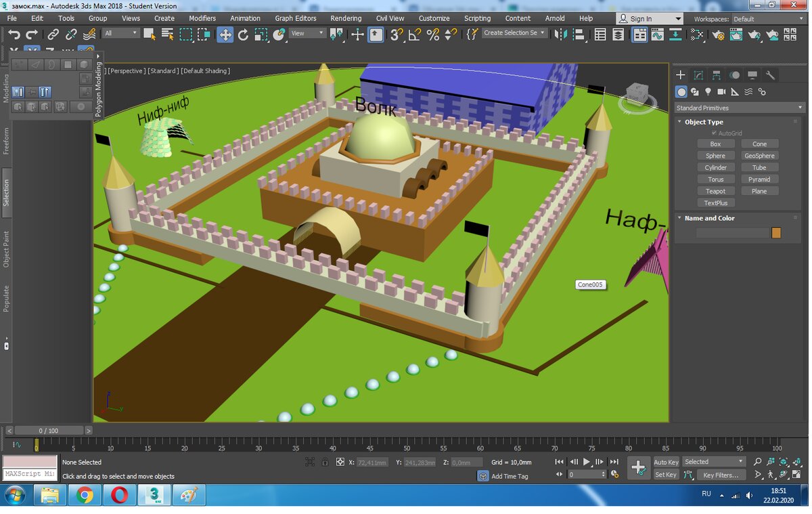The image size is (812, 514).
Task: Toggle Keyboard Shortcut Override button
Action: (x=376, y=35)
